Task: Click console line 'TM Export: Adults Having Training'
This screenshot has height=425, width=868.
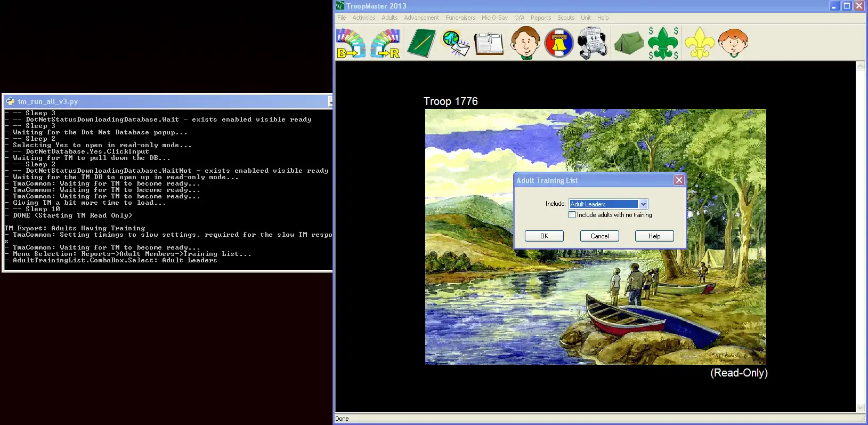Action: 75,228
